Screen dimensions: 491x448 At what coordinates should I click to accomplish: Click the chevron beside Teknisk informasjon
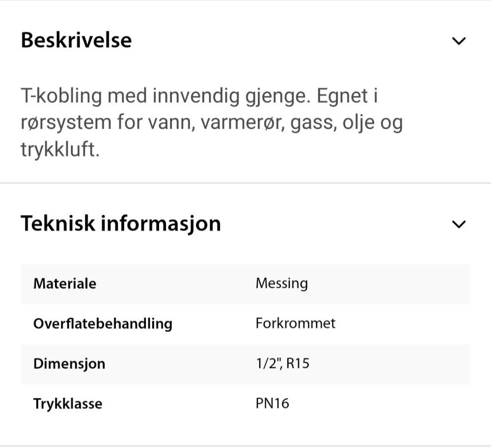pos(459,224)
